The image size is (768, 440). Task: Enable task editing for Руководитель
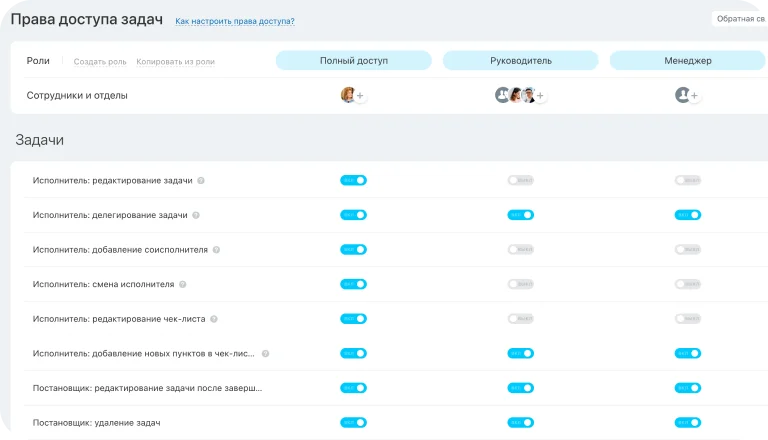pos(520,180)
